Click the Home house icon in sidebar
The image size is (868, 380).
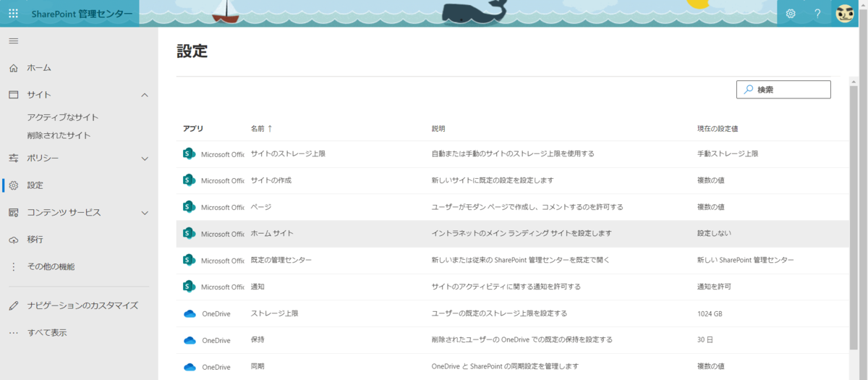[x=13, y=67]
